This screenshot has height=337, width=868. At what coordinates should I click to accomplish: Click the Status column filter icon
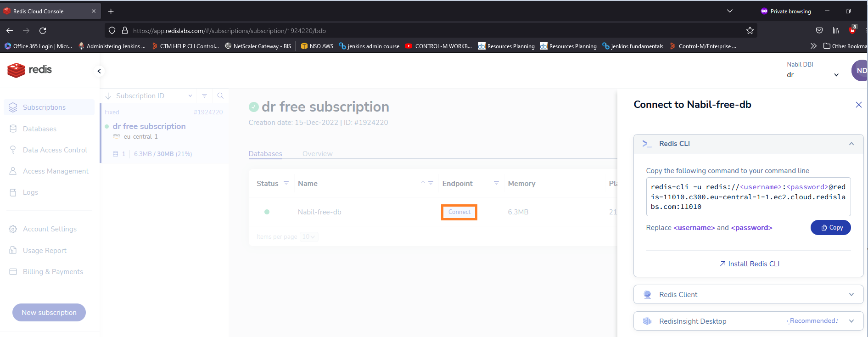[286, 183]
